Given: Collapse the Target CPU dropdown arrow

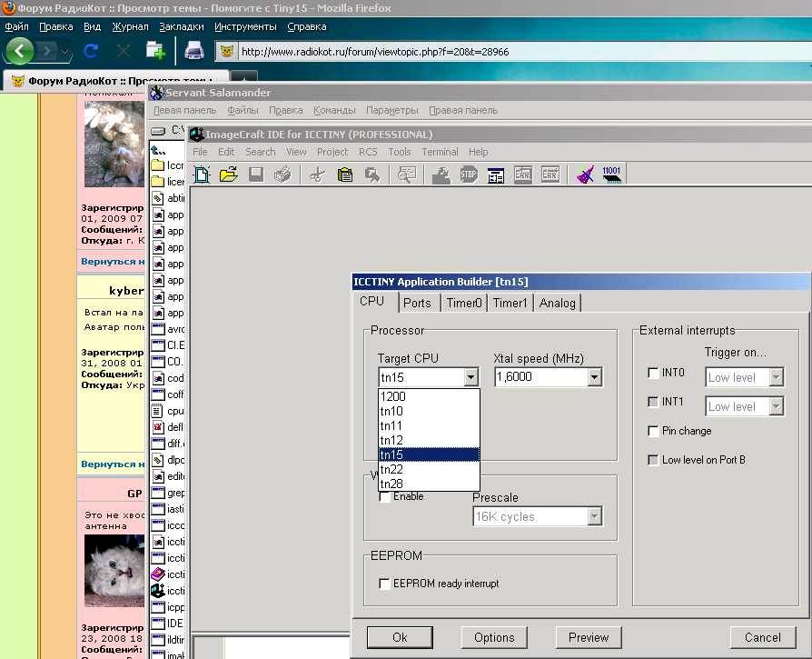Looking at the screenshot, I should tap(470, 377).
